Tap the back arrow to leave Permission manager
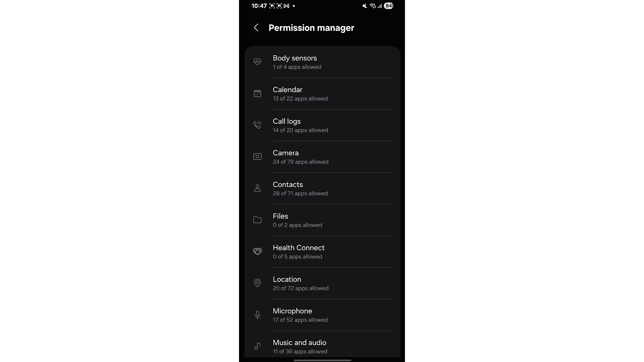The width and height of the screenshot is (644, 362). (257, 28)
